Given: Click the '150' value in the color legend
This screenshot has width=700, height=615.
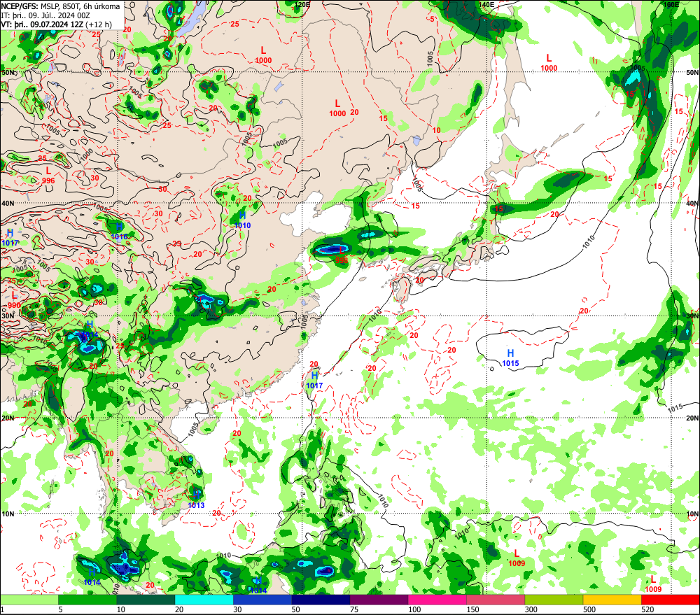Looking at the screenshot, I should [472, 609].
